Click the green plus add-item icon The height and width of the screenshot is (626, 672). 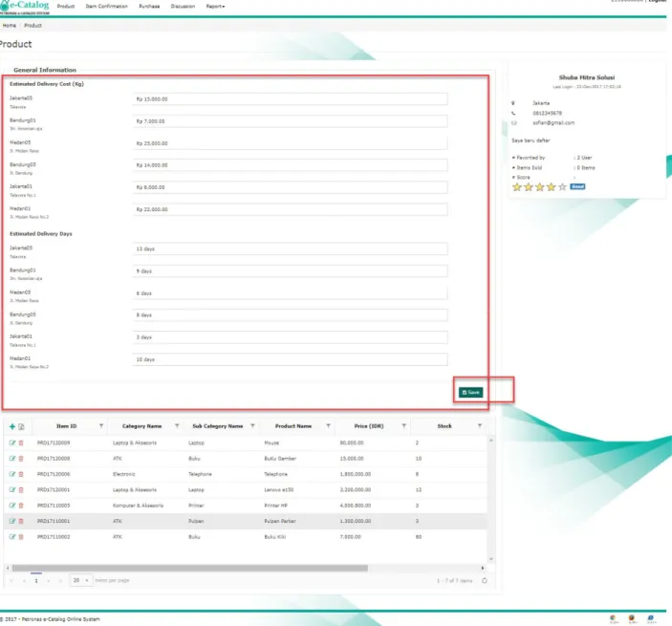point(12,426)
